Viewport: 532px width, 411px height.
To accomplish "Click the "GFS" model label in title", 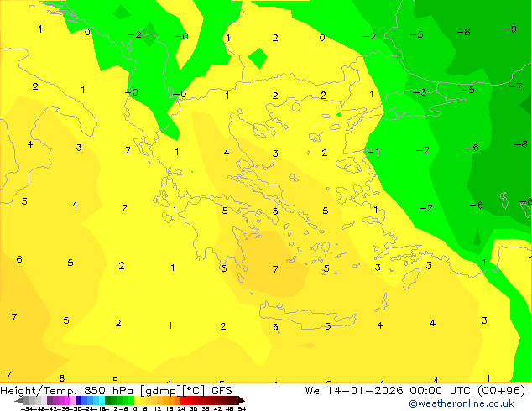I will point(222,391).
